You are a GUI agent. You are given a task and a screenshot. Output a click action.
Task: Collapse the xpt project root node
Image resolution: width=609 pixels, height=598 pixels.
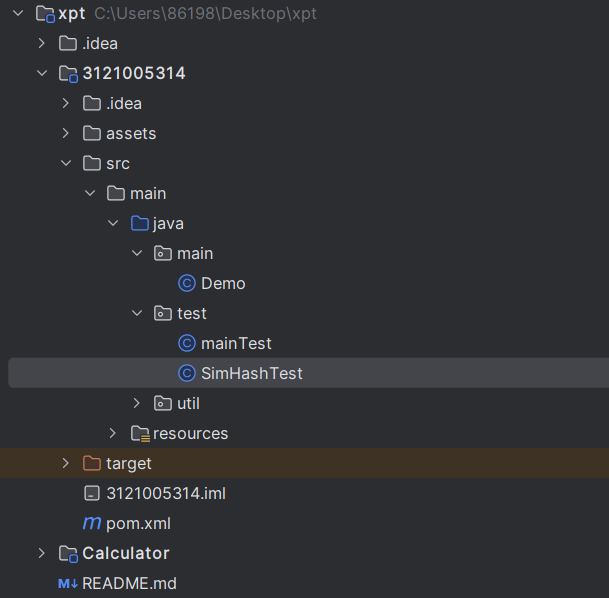[x=18, y=14]
